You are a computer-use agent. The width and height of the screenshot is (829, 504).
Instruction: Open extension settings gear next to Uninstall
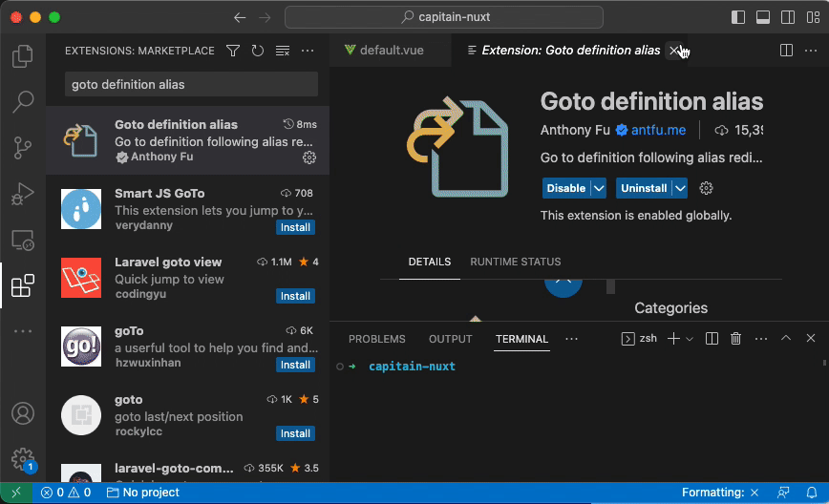[706, 188]
